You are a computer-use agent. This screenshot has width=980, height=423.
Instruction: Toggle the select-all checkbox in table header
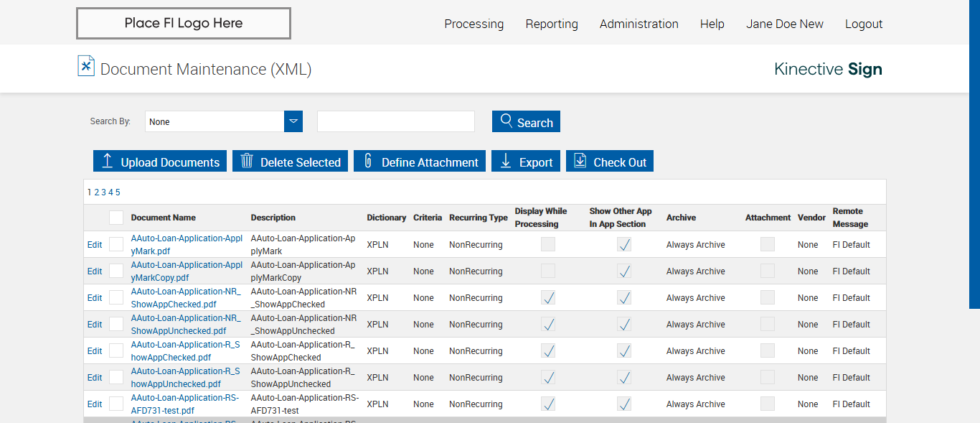point(116,218)
